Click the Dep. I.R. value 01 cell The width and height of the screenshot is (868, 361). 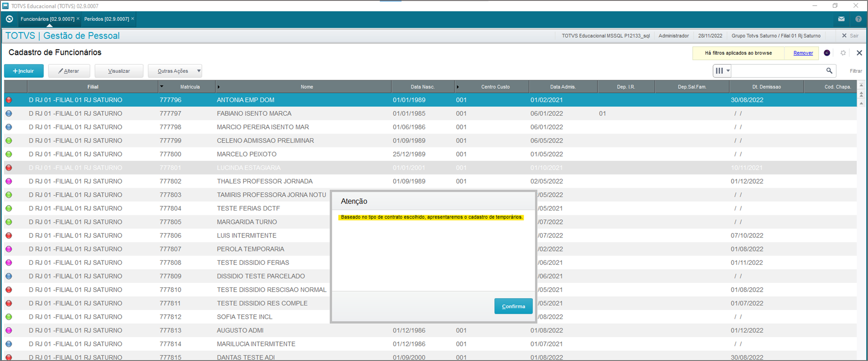click(x=602, y=114)
